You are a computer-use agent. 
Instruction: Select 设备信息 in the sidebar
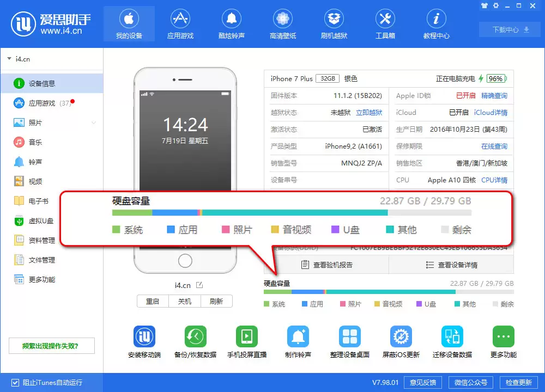tap(52, 83)
